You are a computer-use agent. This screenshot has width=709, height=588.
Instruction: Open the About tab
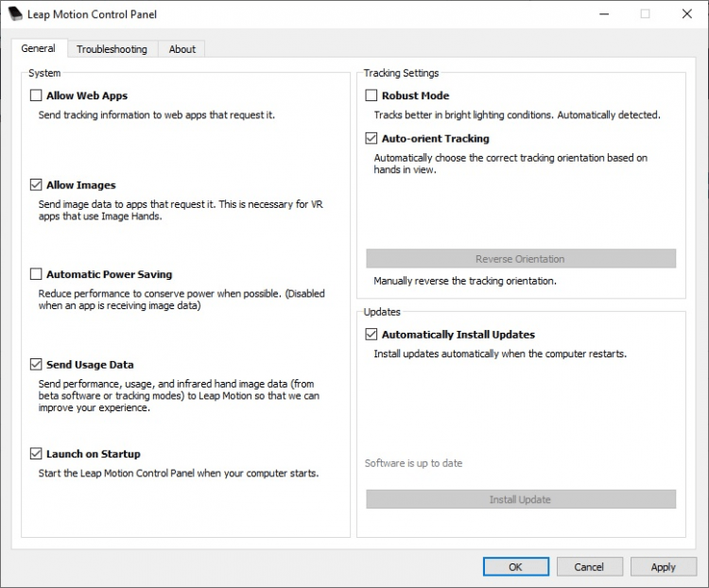pyautogui.click(x=182, y=49)
